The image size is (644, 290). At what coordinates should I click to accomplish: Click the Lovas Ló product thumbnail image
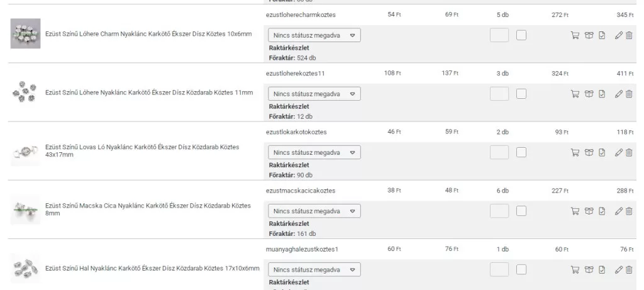(25, 152)
